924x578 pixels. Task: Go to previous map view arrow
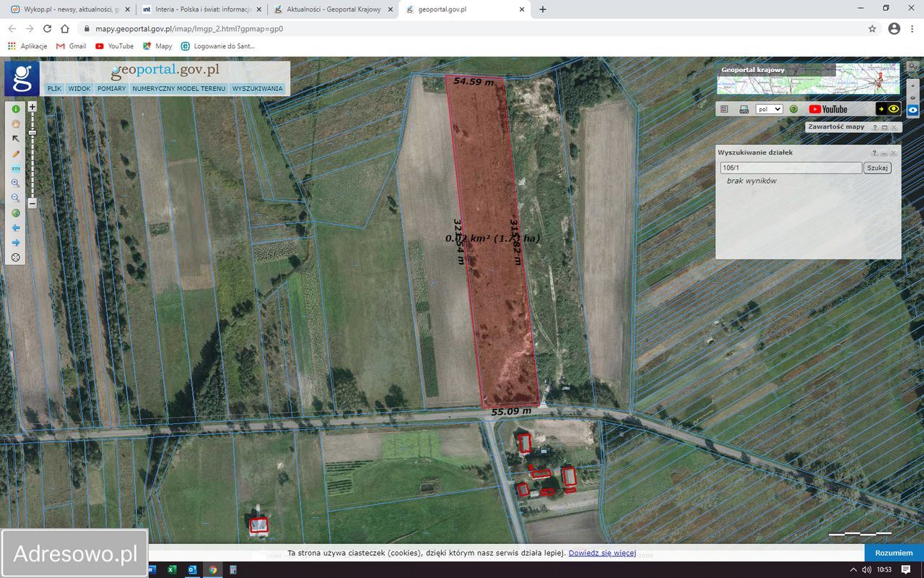pos(15,228)
